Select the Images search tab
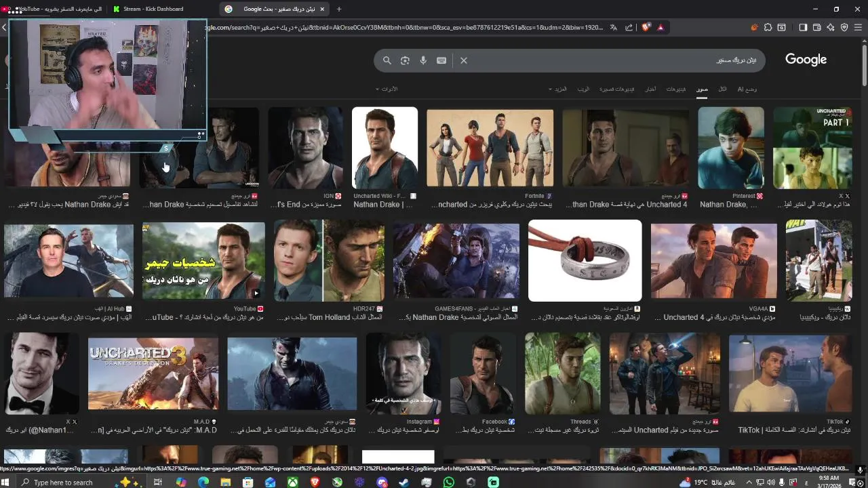This screenshot has height=488, width=868. (x=702, y=89)
